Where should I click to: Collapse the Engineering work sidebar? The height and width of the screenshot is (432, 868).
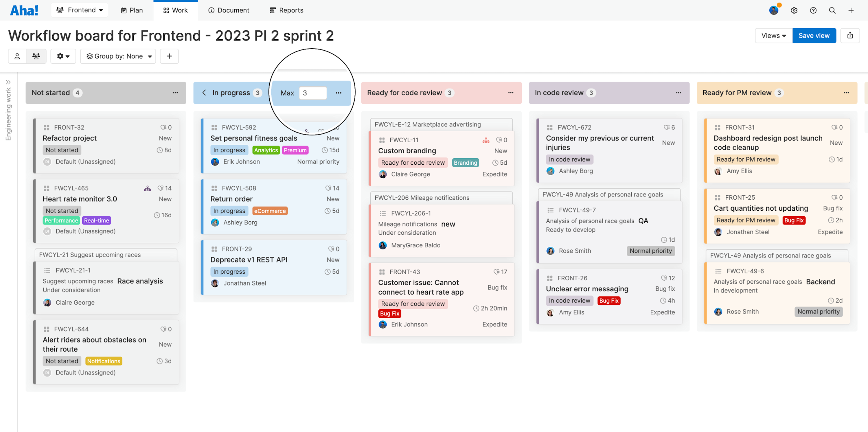coord(8,82)
